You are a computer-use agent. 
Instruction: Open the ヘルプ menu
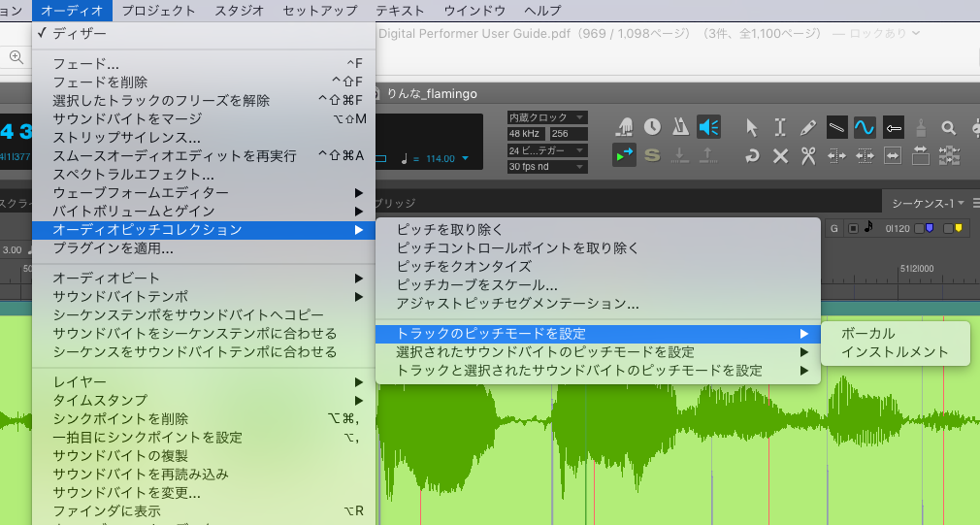[541, 11]
